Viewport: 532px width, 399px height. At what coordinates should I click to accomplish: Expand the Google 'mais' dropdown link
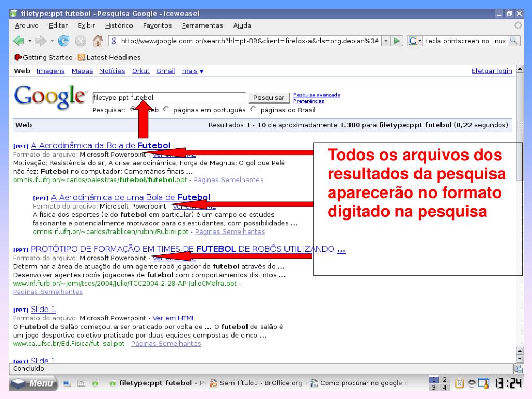[x=192, y=71]
